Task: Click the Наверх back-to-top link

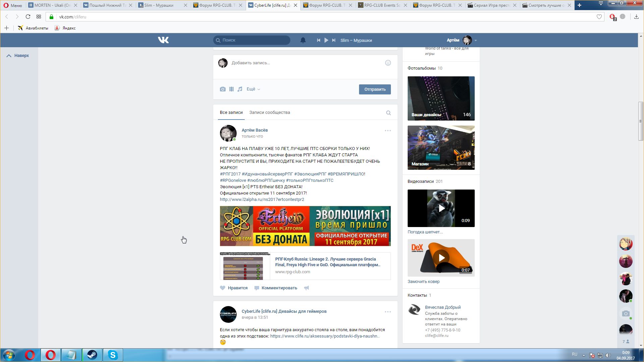Action: (x=18, y=56)
